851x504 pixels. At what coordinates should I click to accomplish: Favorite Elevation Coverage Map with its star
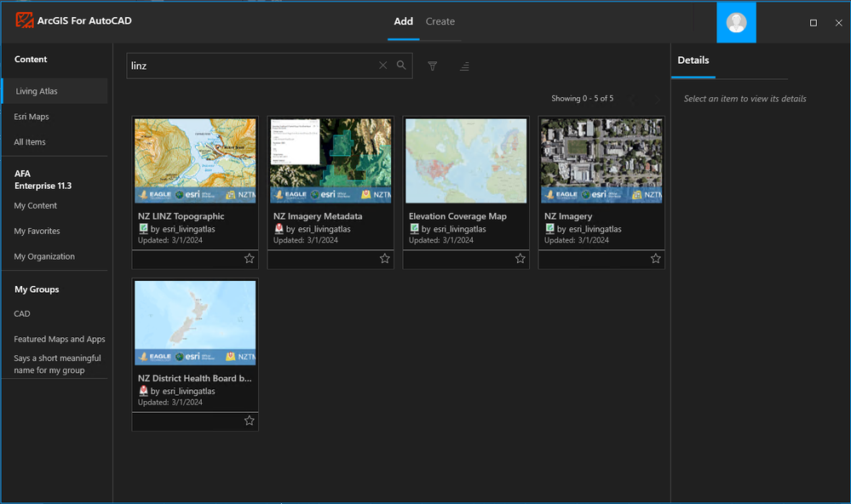520,258
